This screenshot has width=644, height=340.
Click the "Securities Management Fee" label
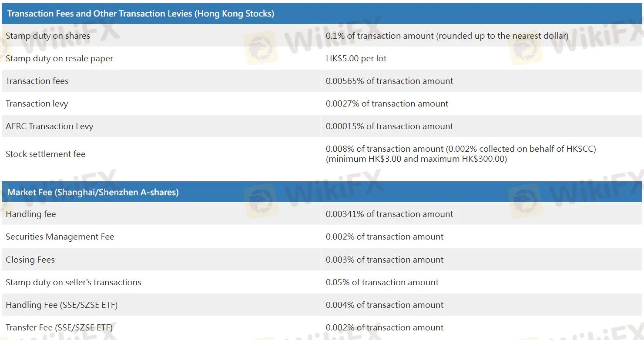pyautogui.click(x=60, y=237)
